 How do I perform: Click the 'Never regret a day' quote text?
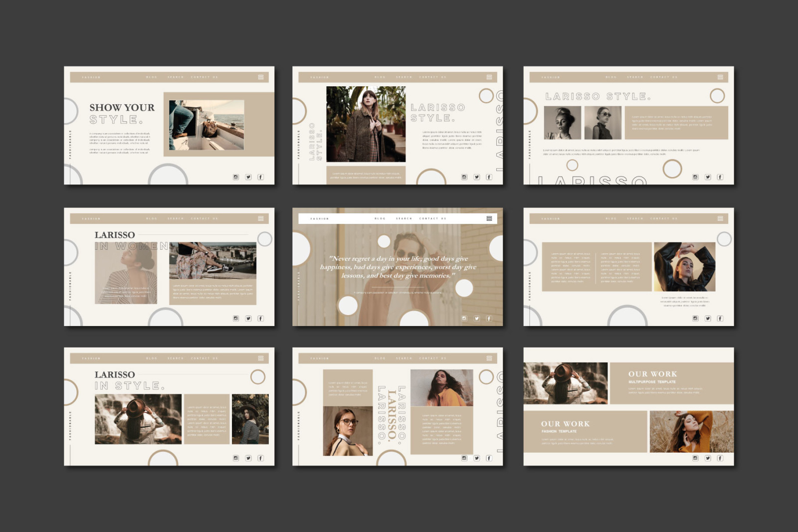pos(398,267)
